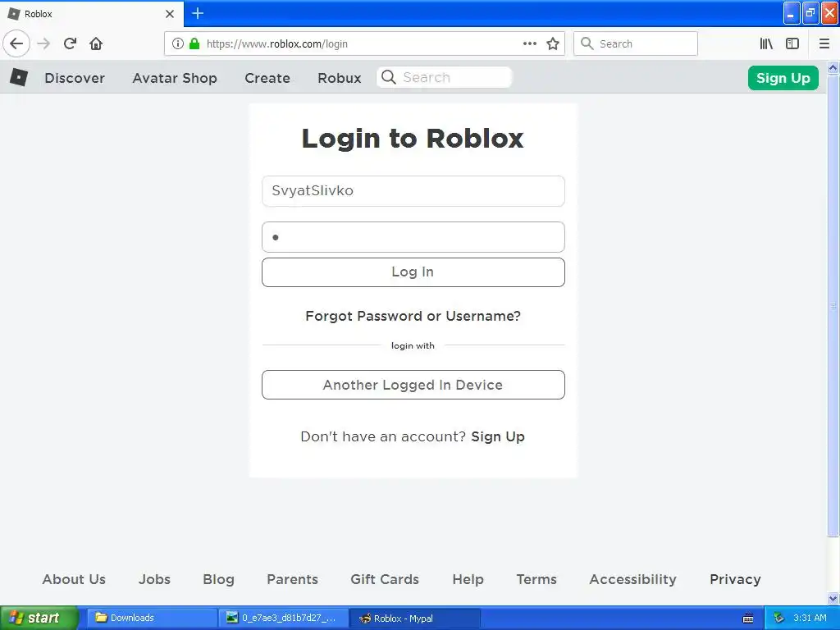
Task: Open the Terms footer link
Action: pos(536,579)
